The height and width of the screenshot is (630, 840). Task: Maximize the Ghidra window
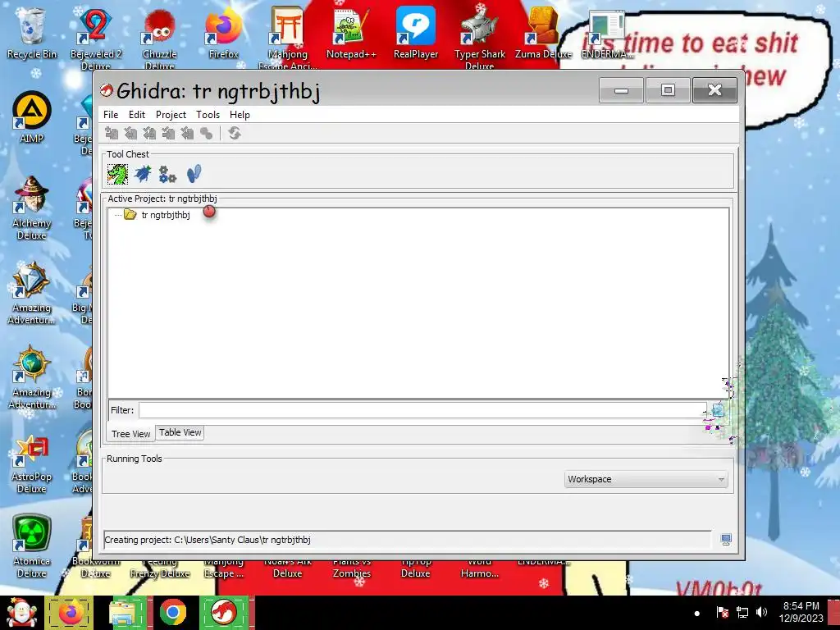[x=668, y=90]
